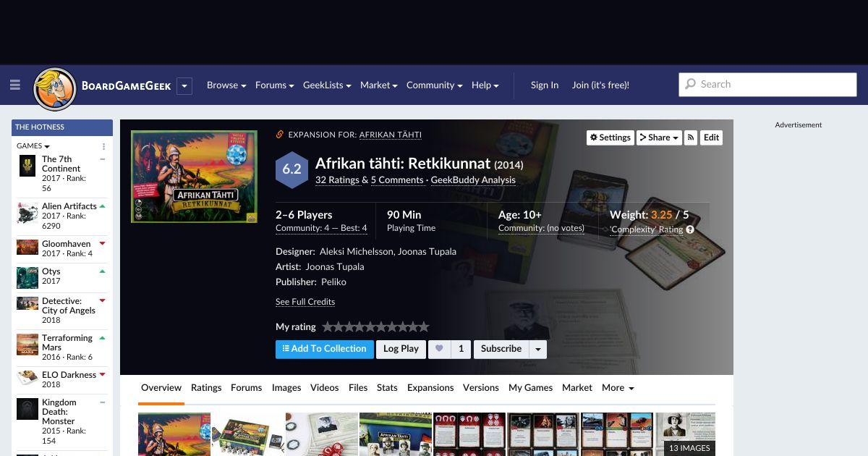Open the 32 Ratings link
The image size is (868, 456).
pos(337,180)
